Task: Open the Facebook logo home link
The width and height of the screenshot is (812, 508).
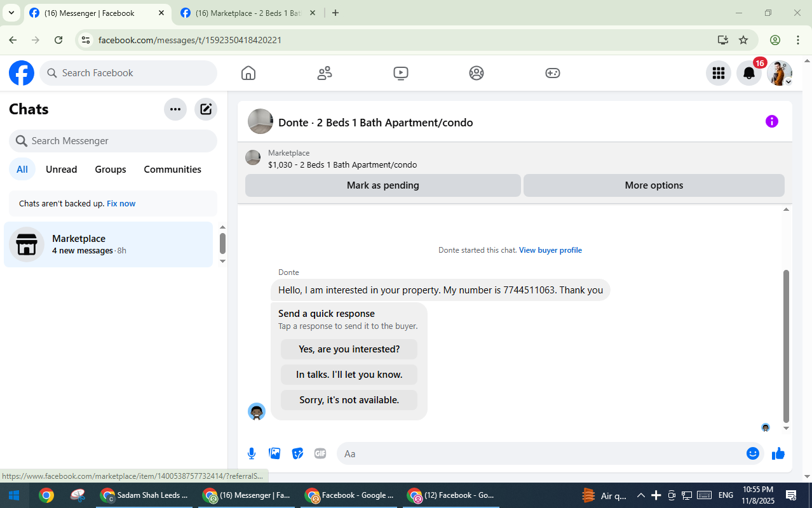Action: pyautogui.click(x=22, y=73)
